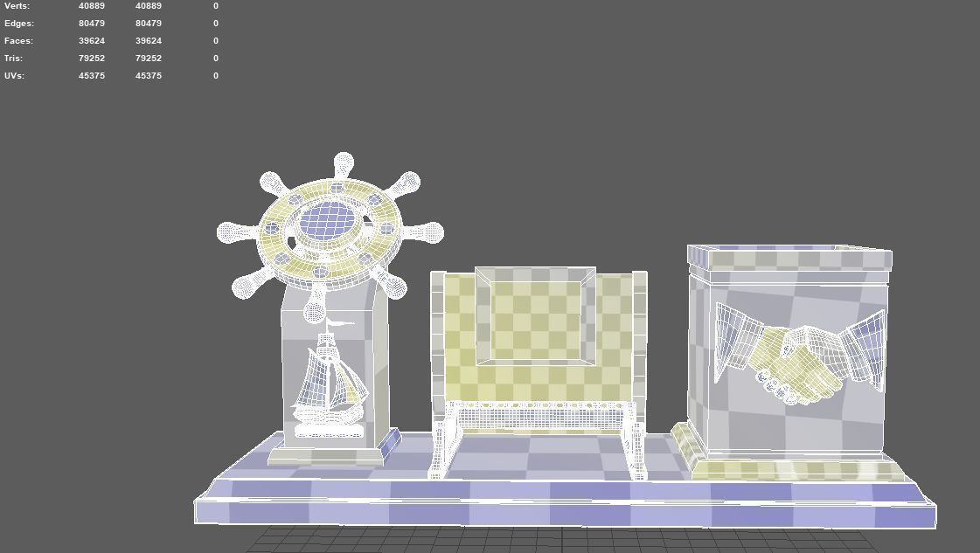Viewport: 980px width, 553px height.
Task: Click the first-column 45375 UVs value
Action: (92, 76)
